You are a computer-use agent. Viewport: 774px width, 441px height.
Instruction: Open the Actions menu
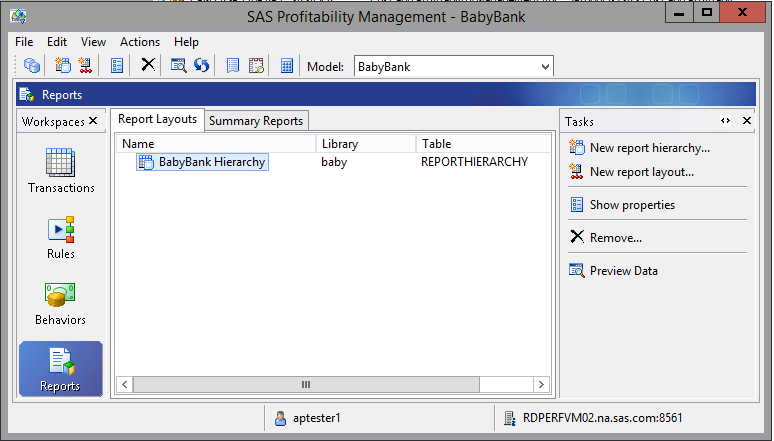[140, 42]
